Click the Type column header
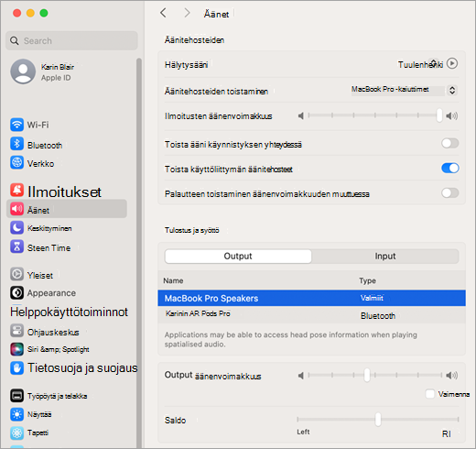 367,280
